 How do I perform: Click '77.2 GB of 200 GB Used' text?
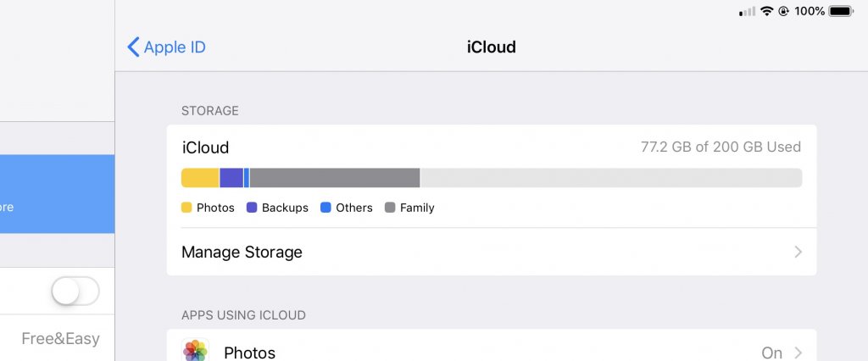[721, 147]
